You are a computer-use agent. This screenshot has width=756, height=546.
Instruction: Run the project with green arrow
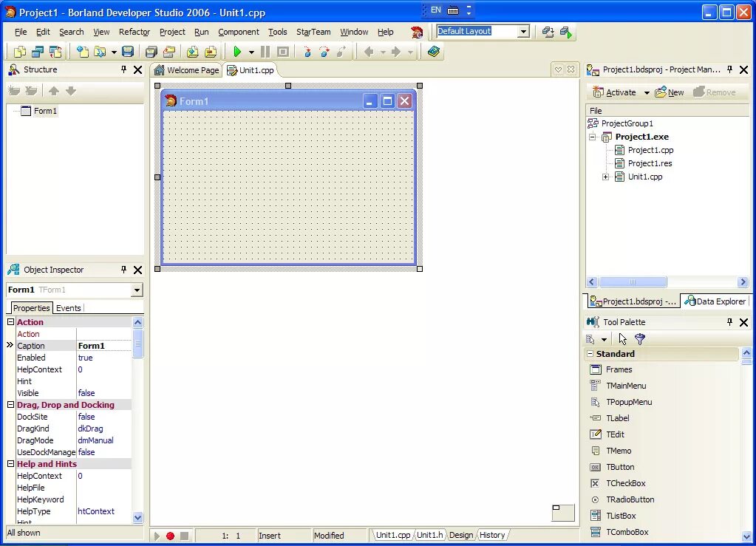pyautogui.click(x=236, y=52)
